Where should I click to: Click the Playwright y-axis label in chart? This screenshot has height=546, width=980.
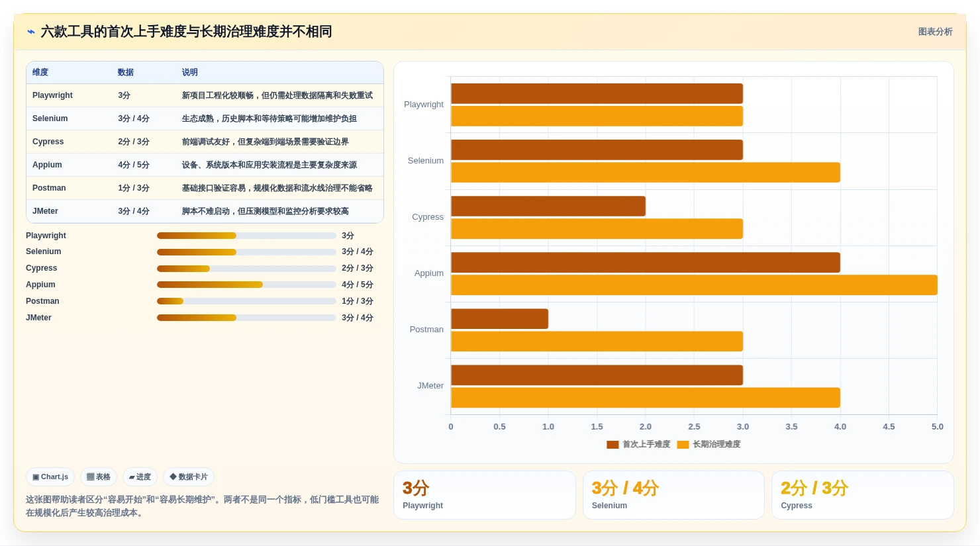(424, 105)
